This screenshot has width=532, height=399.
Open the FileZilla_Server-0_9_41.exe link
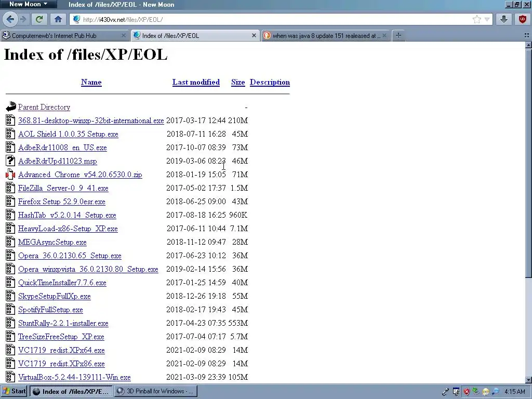(63, 188)
